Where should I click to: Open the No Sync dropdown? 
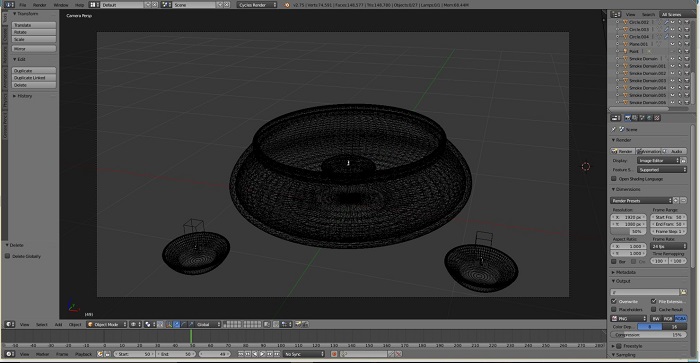pos(304,354)
